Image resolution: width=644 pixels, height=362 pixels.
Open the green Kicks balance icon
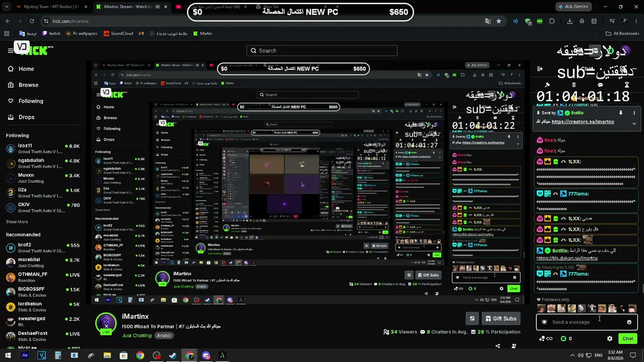point(563,339)
